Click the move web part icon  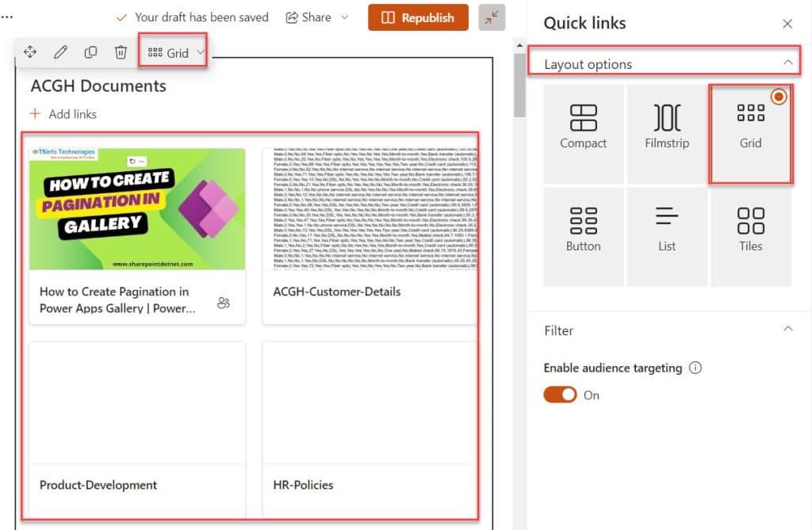[x=30, y=51]
